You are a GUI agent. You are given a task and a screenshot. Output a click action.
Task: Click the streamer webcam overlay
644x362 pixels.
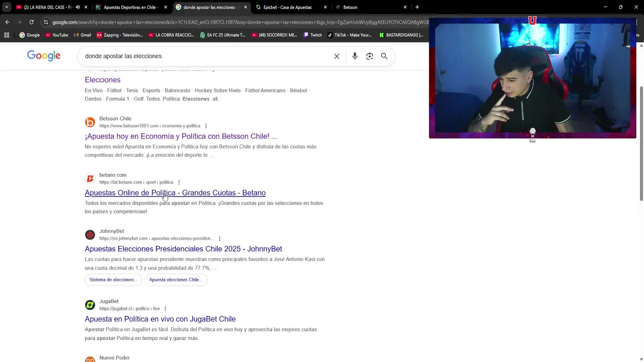pos(532,78)
